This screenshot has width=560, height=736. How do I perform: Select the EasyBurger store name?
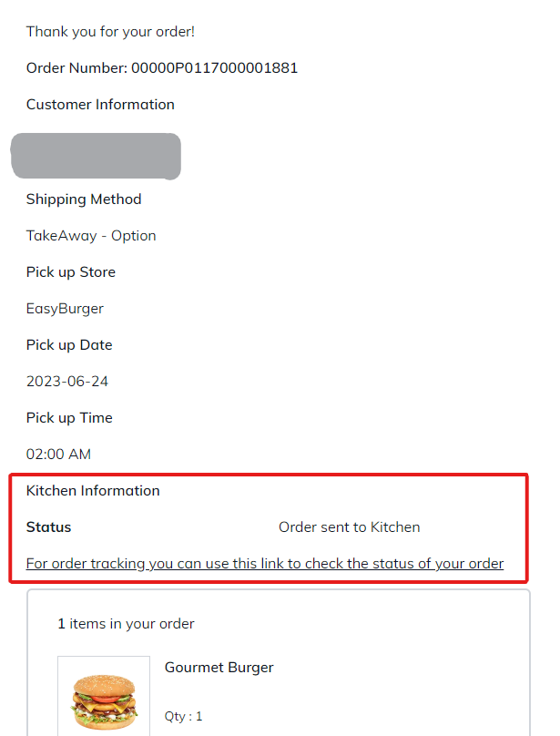click(65, 309)
